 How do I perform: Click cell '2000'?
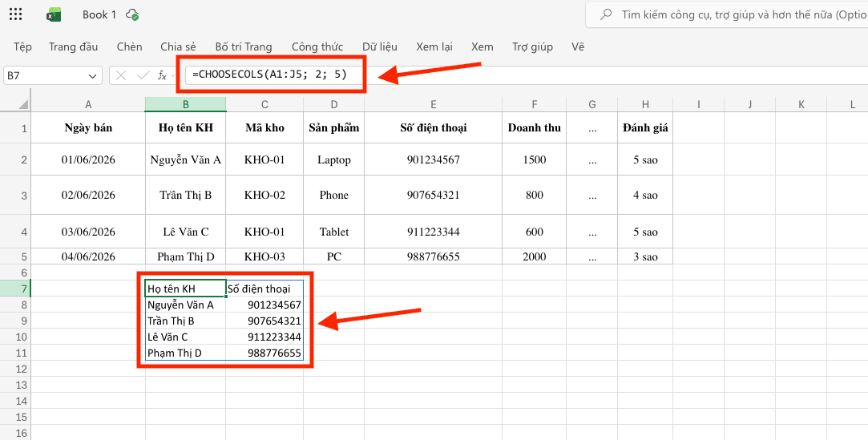(535, 256)
